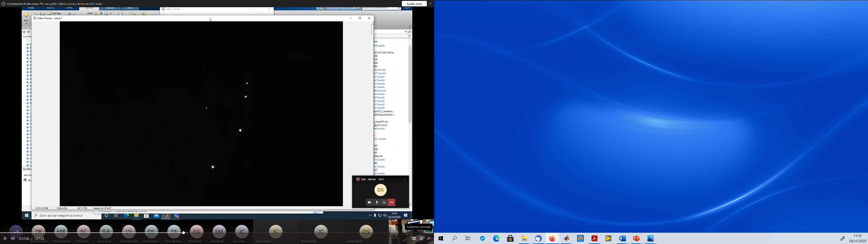Open the video player settings gear
The image size is (868, 244).
tap(421, 238)
